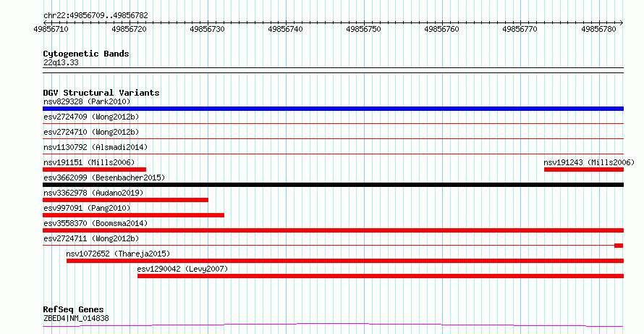The image size is (644, 334).
Task: Click the red nsv191243 variant bar
Action: [x=584, y=170]
